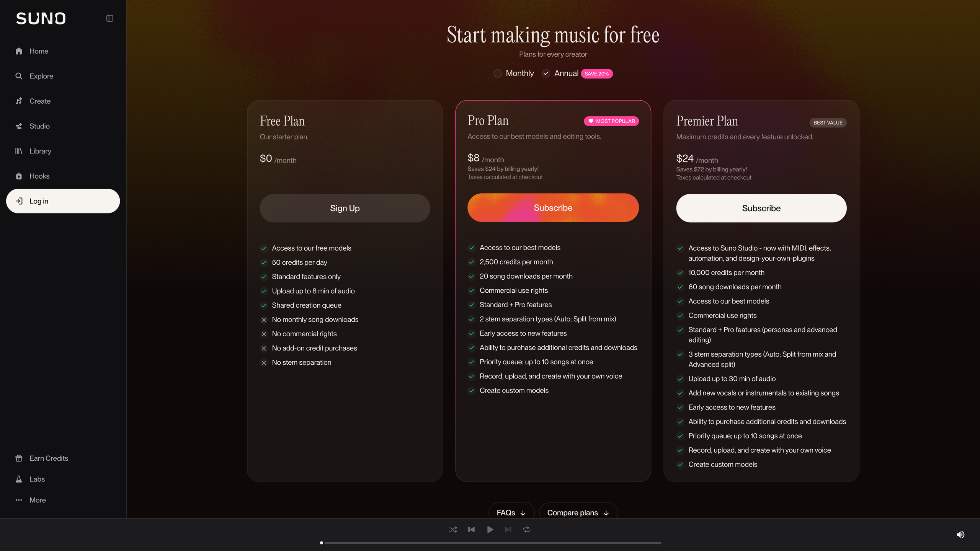This screenshot has width=980, height=551.
Task: Subscribe to the Premier Plan
Action: [x=761, y=208]
